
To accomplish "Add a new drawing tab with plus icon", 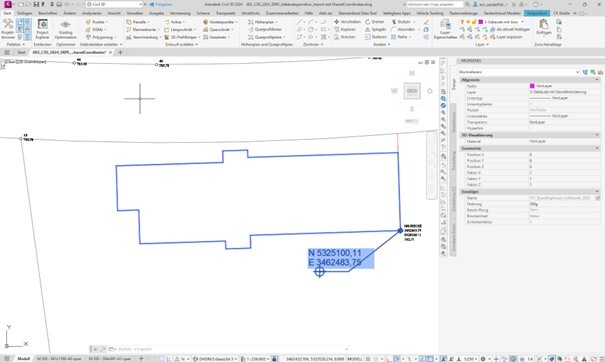I will point(120,52).
